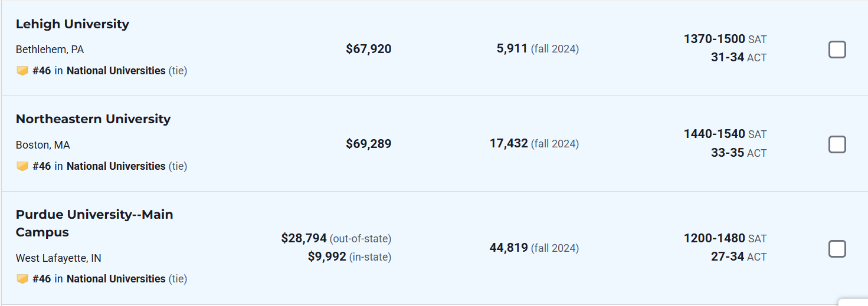Click Northeastern's $69,289 tuition figure
This screenshot has height=306, width=868.
click(368, 144)
